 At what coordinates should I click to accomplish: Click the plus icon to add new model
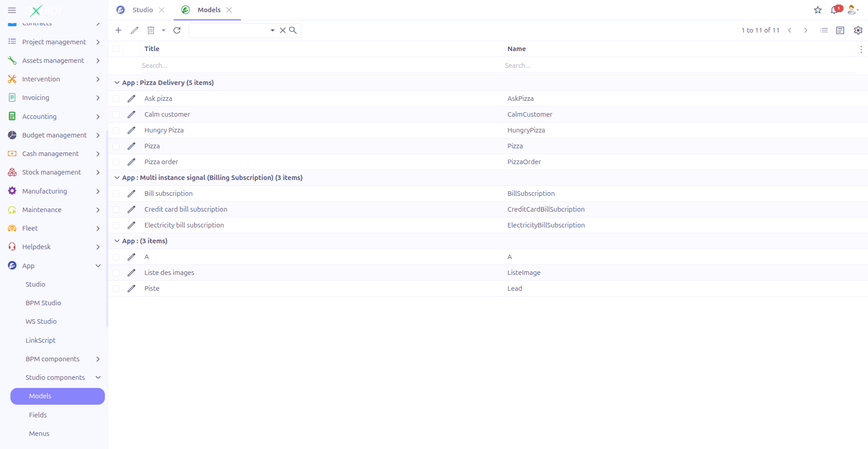coord(118,30)
